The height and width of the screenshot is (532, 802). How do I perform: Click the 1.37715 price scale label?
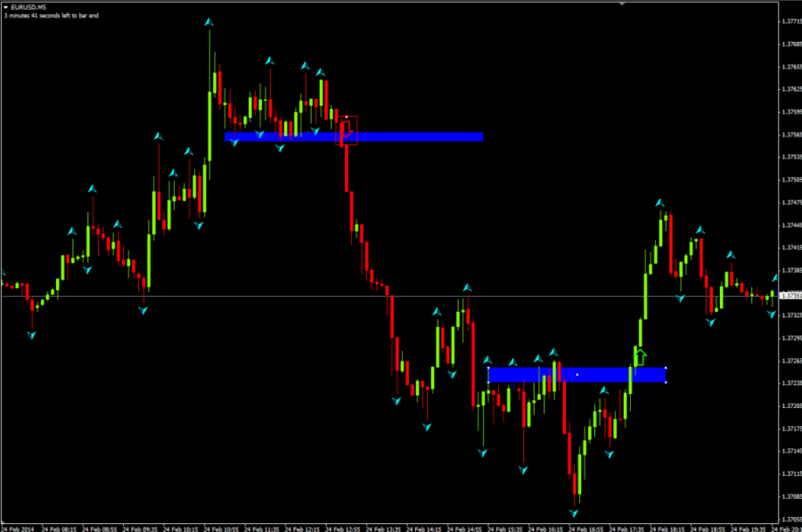pos(790,20)
